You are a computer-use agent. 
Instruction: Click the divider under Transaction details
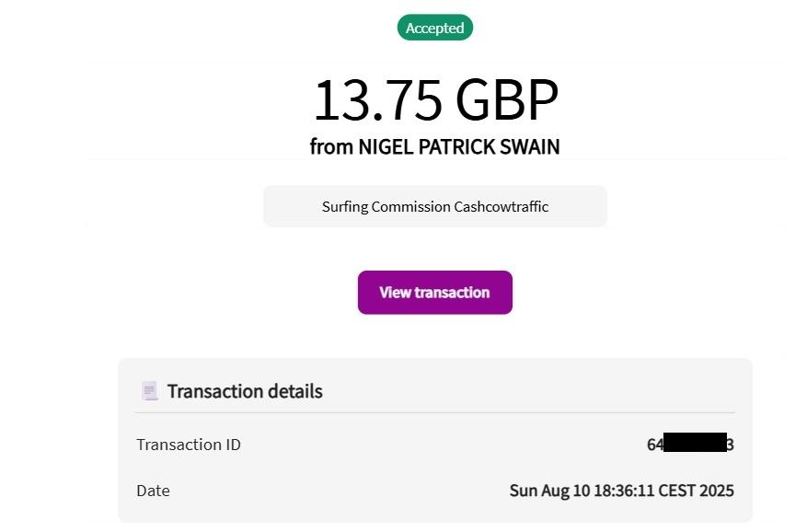click(x=435, y=413)
